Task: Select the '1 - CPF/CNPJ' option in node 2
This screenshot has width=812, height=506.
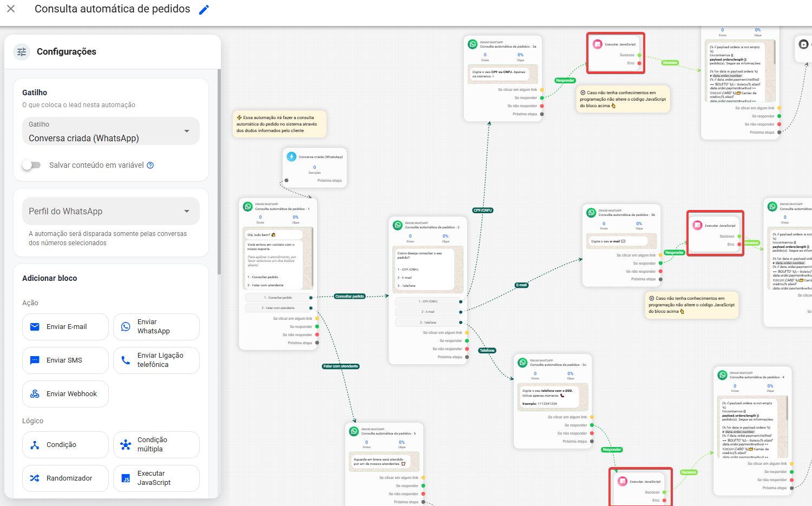Action: (x=429, y=301)
